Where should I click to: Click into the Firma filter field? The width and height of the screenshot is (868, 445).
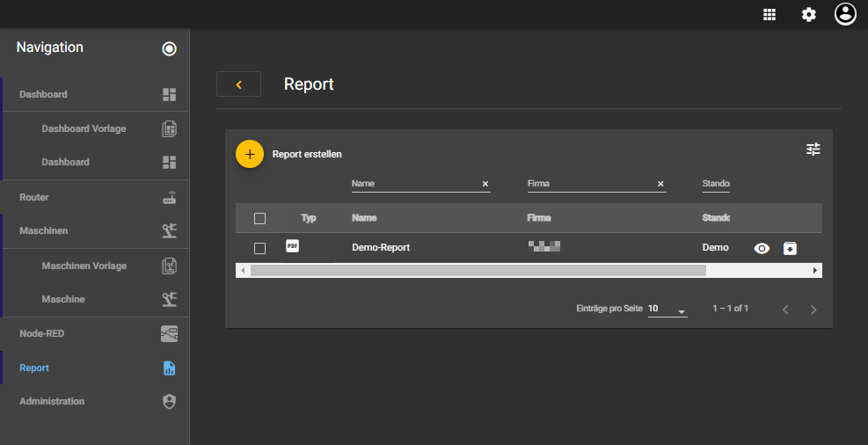click(x=589, y=184)
